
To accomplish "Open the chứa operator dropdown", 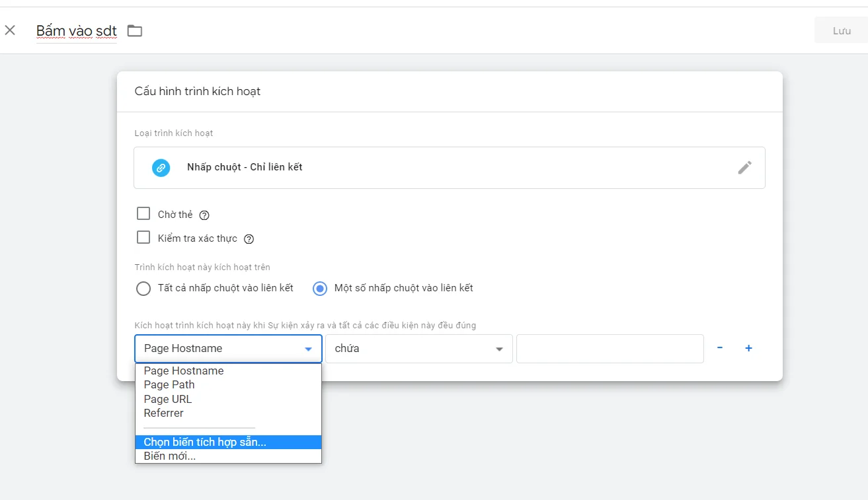I will (418, 349).
